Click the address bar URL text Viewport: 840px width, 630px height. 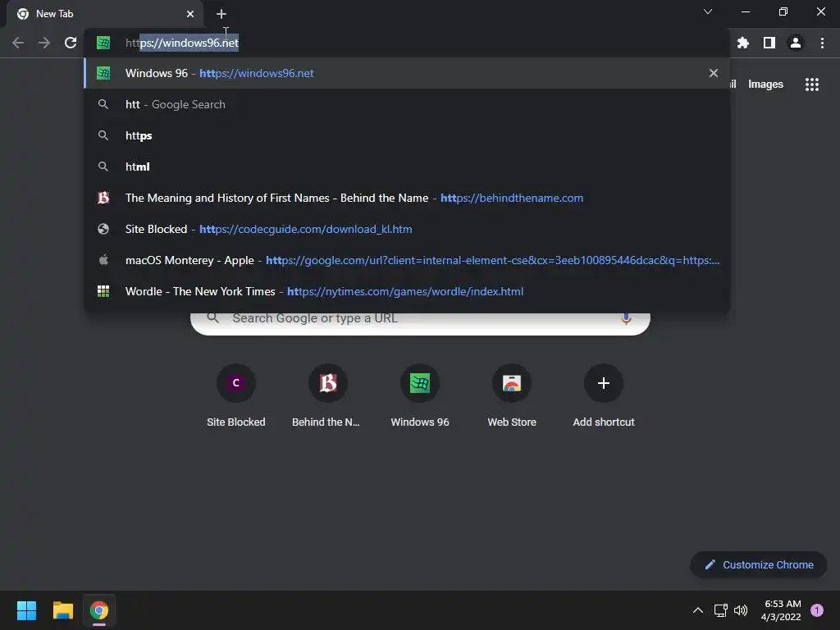tap(182, 43)
